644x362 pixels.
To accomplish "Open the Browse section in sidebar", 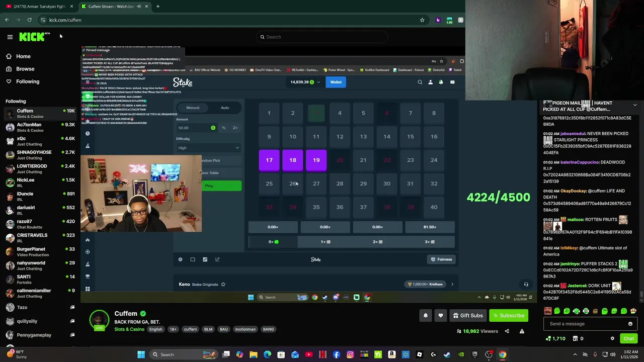I will click(x=21, y=69).
